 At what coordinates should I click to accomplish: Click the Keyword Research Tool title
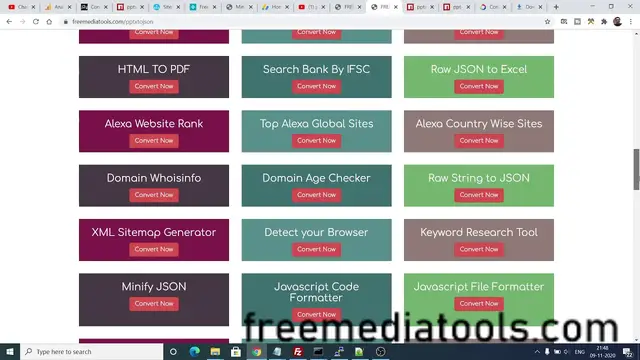tap(479, 232)
